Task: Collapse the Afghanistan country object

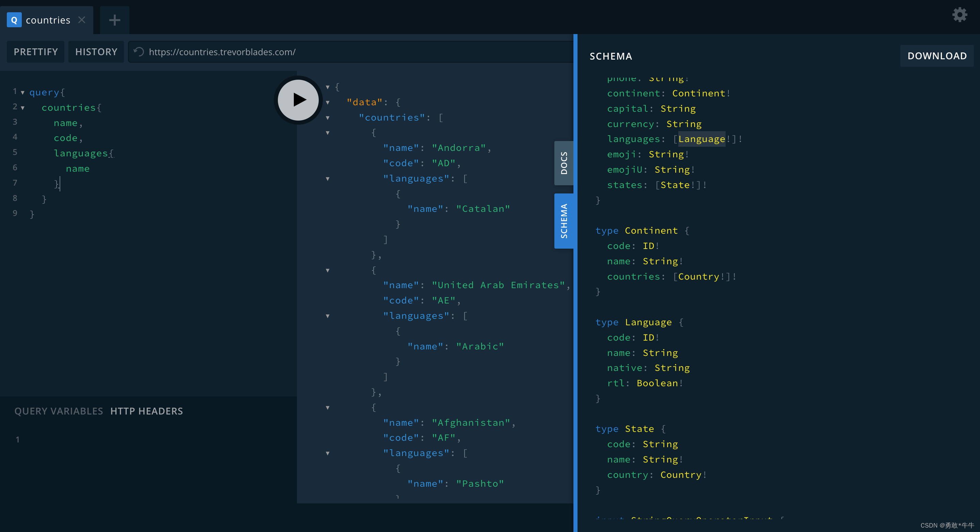Action: 328,408
